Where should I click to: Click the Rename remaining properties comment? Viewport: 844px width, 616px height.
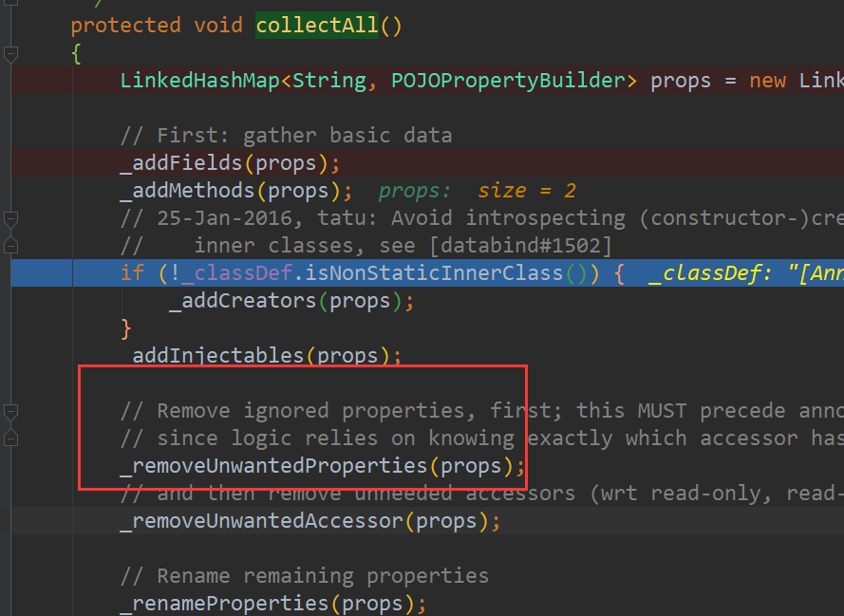[304, 576]
